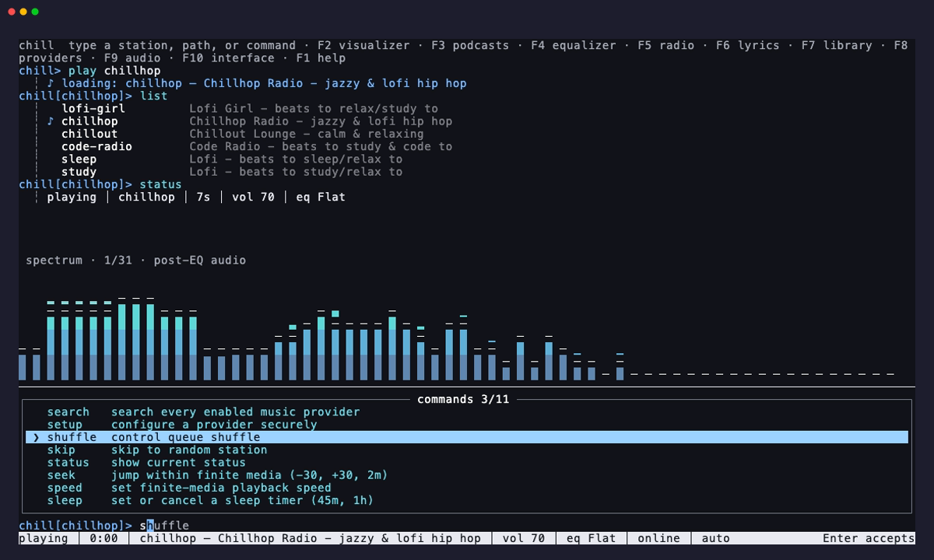Minimize the window with yellow button
This screenshot has width=934, height=560.
pyautogui.click(x=23, y=12)
